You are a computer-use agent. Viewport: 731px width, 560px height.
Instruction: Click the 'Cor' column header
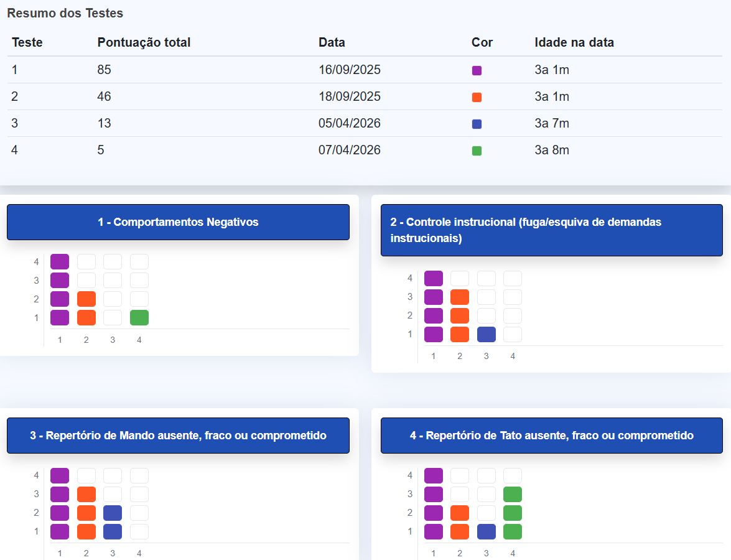pos(482,42)
